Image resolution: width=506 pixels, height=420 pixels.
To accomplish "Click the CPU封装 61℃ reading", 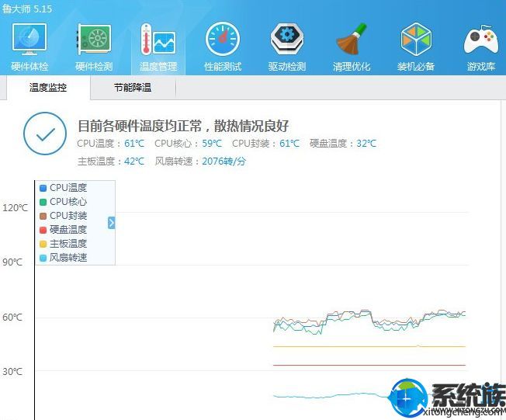I will click(x=266, y=144).
